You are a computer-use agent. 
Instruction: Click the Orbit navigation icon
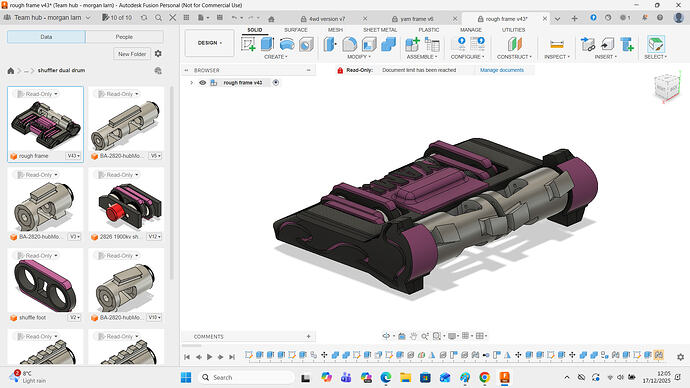click(x=386, y=336)
